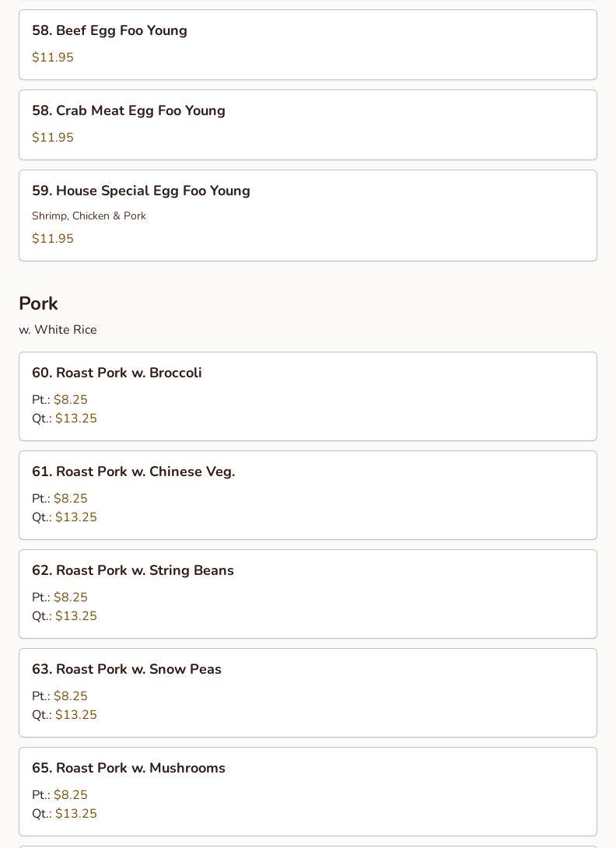
Task: Click the Pork section heading
Action: coord(38,303)
